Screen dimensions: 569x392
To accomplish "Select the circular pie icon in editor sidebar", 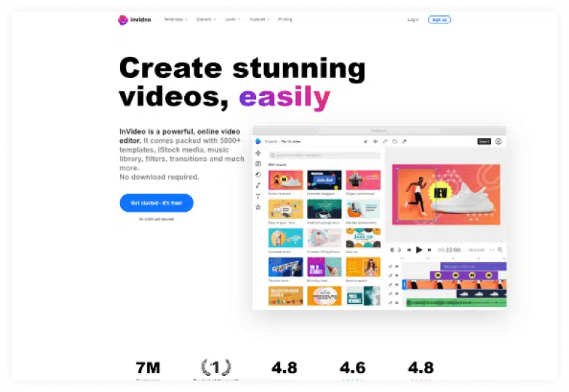I will point(258,175).
